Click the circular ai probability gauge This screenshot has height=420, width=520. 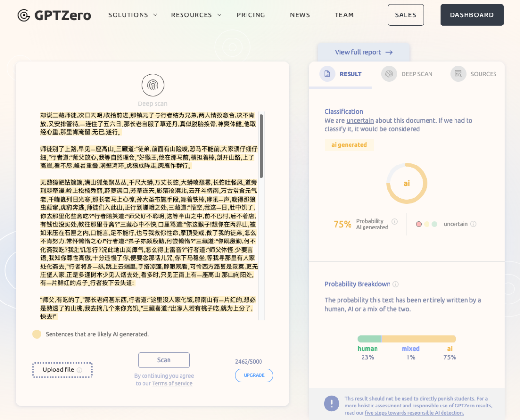(406, 183)
